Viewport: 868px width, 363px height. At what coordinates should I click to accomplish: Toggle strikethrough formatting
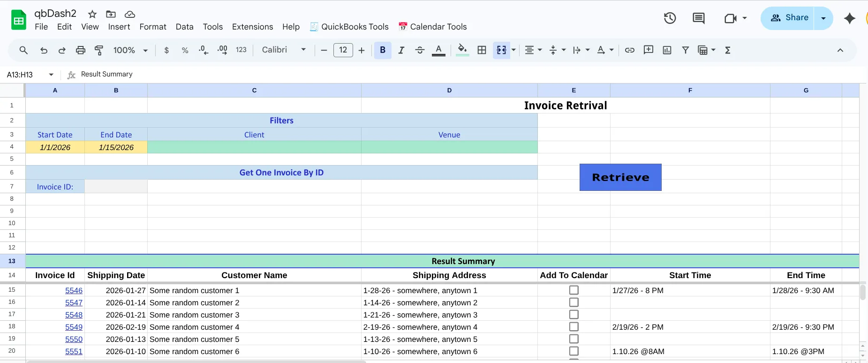420,50
